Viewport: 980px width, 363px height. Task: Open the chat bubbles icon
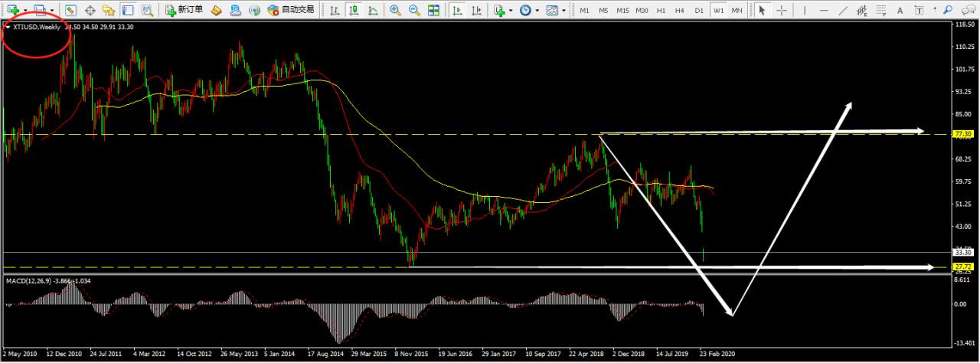pos(970,10)
